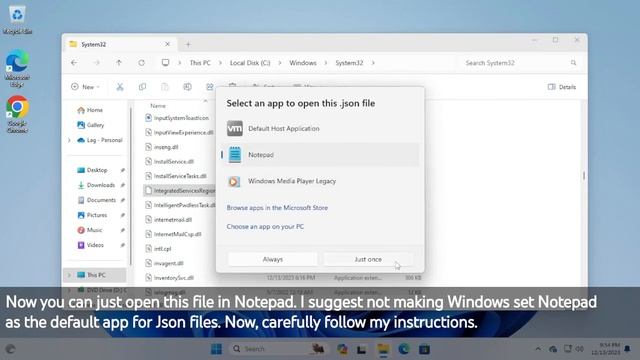The height and width of the screenshot is (360, 640).
Task: Open Browse apps in the Microsoft Store
Action: pyautogui.click(x=277, y=208)
